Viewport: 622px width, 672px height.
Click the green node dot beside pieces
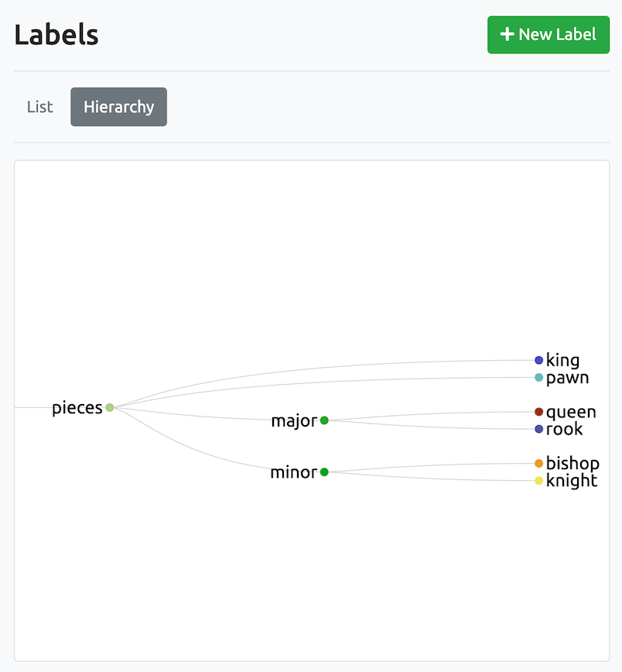[111, 408]
